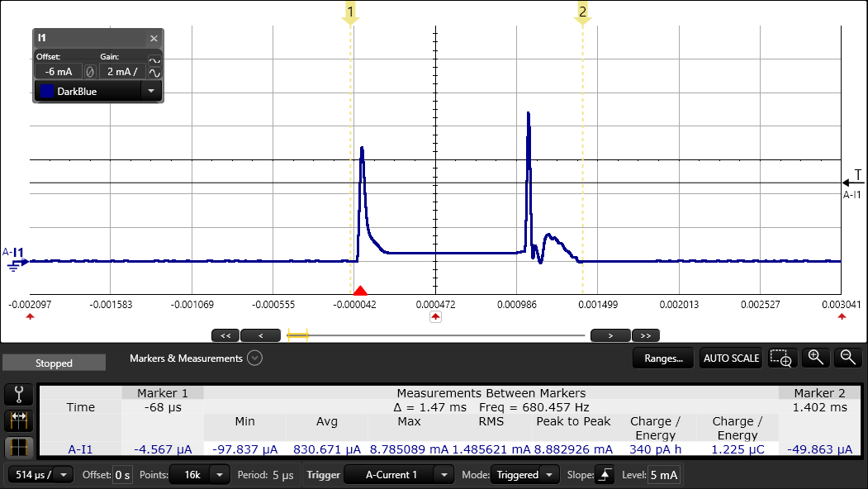The image size is (868, 489).
Task: Click the Ranges... button
Action: (x=663, y=358)
